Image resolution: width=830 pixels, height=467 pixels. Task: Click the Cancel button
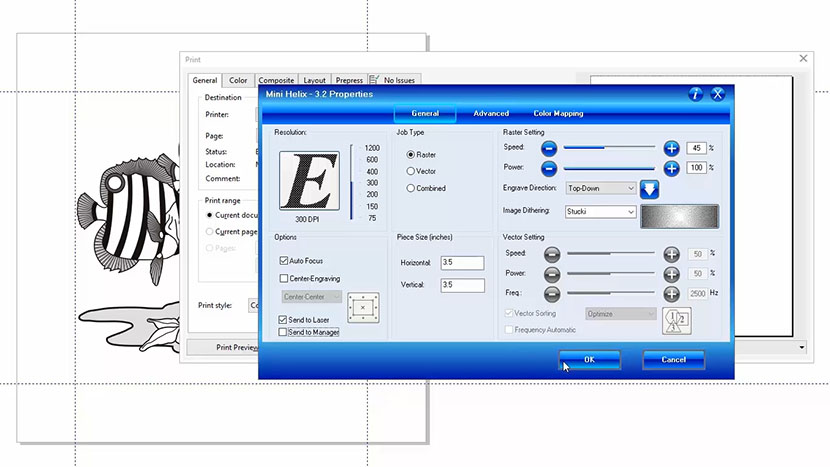(673, 360)
